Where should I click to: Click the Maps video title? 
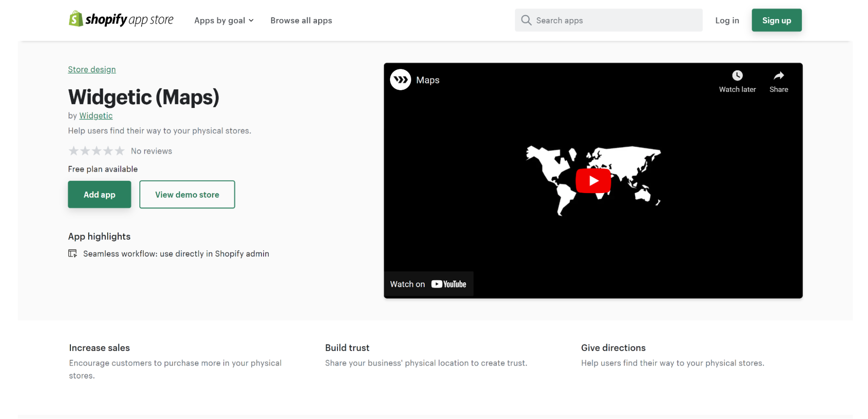tap(428, 80)
